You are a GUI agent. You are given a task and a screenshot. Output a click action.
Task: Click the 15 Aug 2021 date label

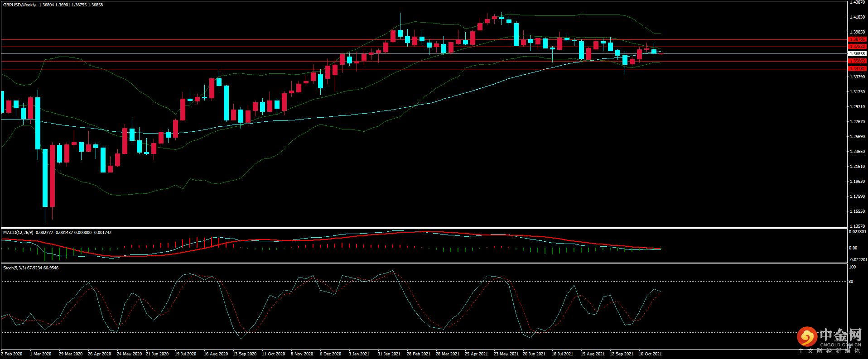tap(593, 354)
